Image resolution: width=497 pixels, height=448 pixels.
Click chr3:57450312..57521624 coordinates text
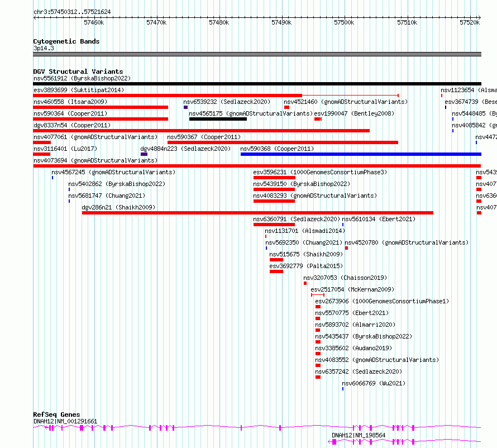(x=72, y=12)
